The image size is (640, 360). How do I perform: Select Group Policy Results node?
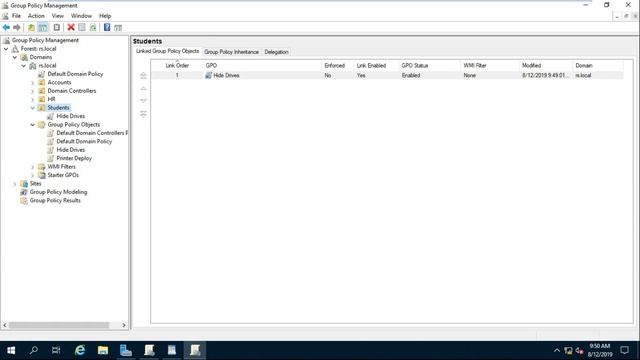click(x=55, y=200)
